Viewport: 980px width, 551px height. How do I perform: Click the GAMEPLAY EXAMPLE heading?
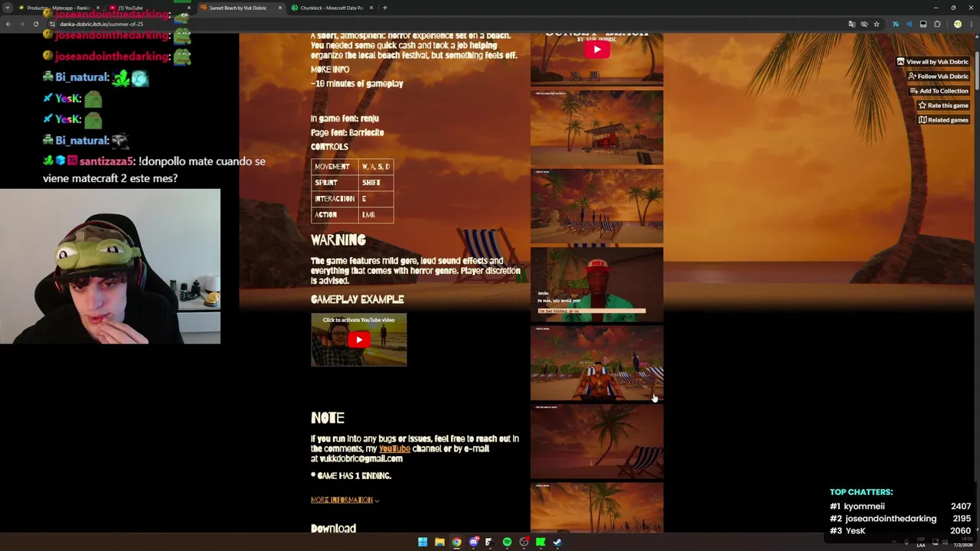(357, 299)
